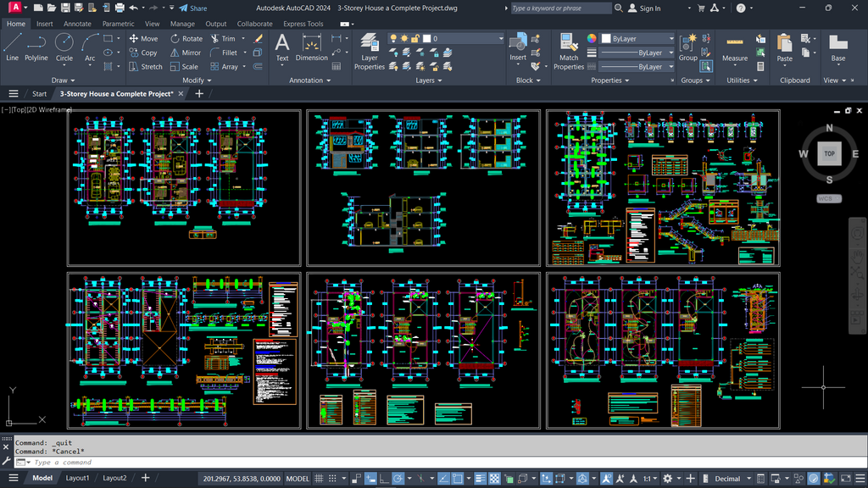Click the Move tool
This screenshot has height=488, width=868.
point(143,39)
